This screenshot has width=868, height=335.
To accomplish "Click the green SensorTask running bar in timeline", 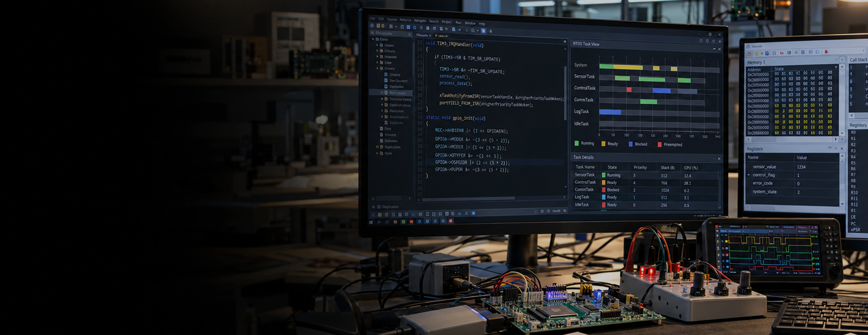I will tap(652, 79).
